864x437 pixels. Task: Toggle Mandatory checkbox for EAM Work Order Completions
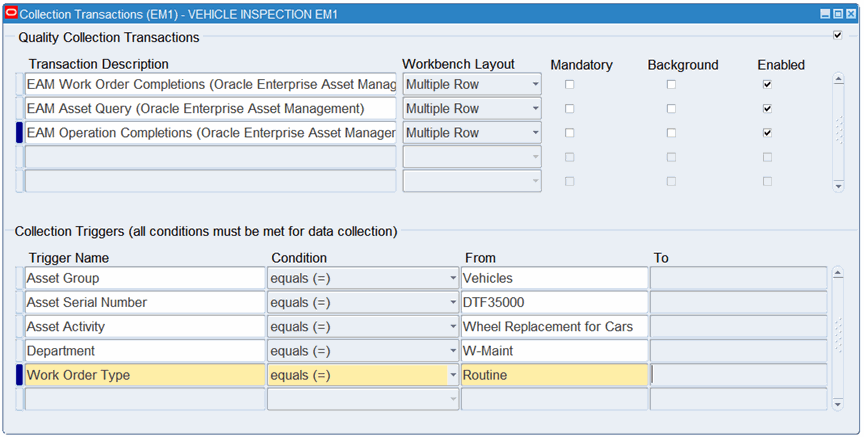[570, 85]
